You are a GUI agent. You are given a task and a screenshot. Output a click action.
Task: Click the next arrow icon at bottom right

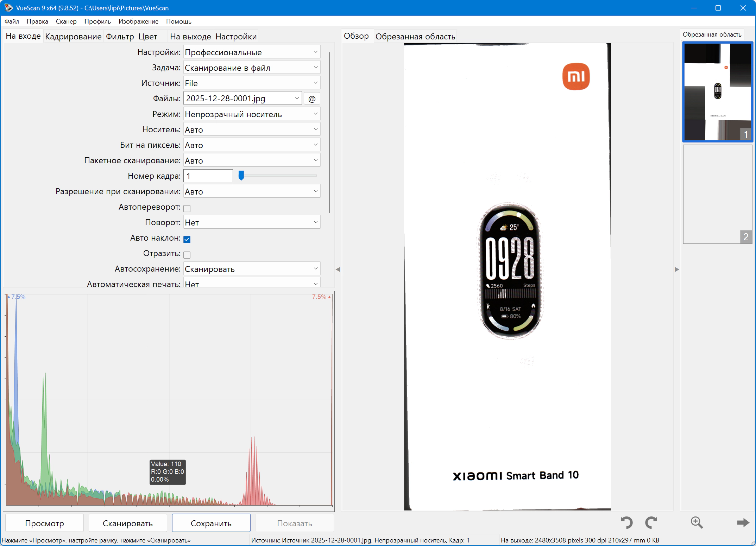point(743,522)
